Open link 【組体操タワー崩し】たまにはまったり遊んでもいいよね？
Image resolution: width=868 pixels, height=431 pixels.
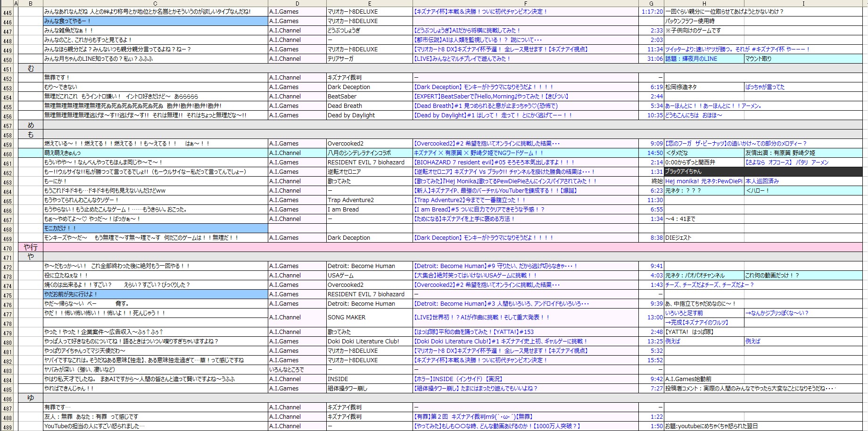click(475, 389)
